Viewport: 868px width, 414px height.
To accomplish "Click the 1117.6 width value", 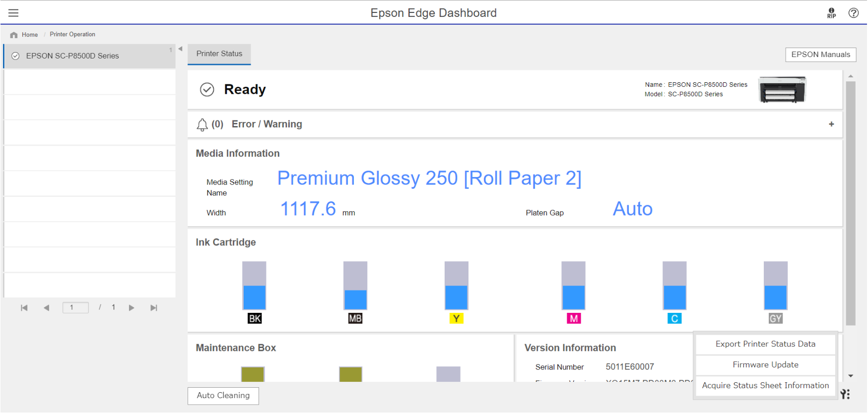I will [x=308, y=209].
